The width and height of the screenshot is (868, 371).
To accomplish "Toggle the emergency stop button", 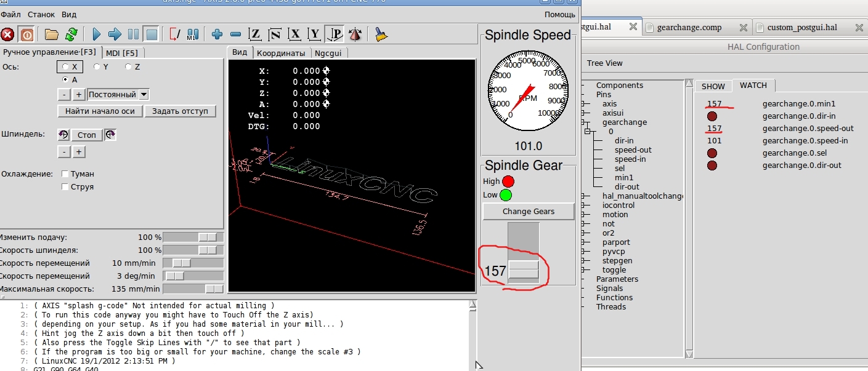I will coord(7,34).
